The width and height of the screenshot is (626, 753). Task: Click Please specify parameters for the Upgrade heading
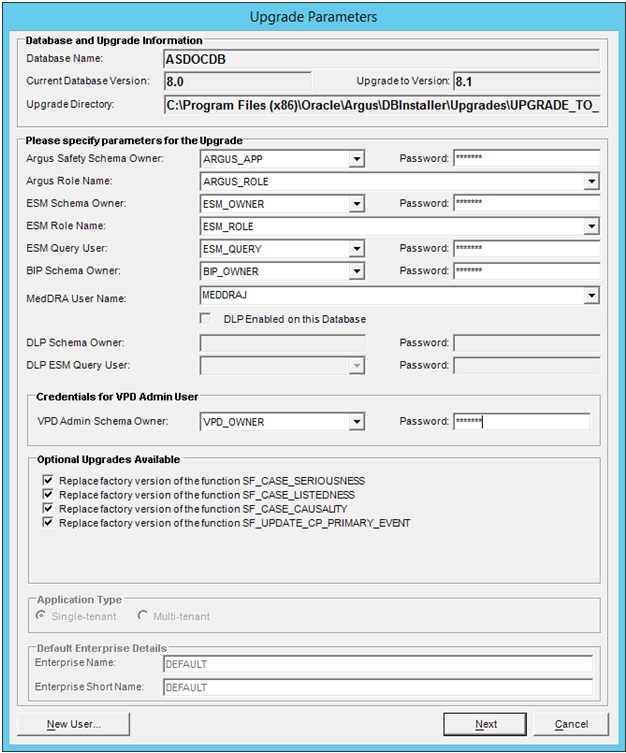134,140
